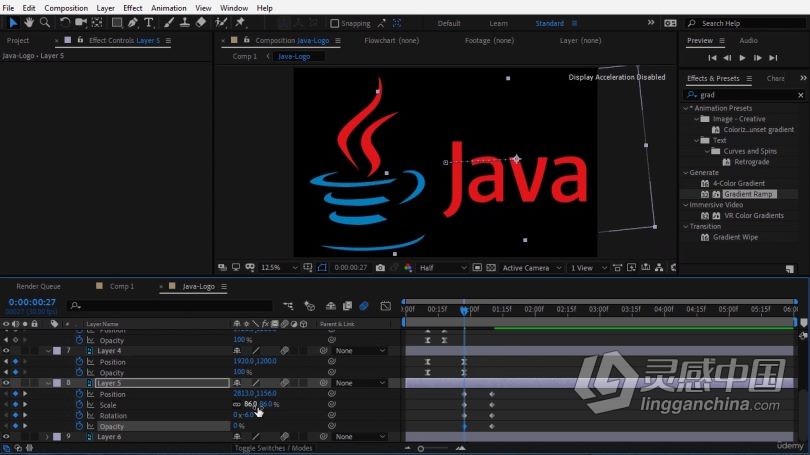
Task: Hide Layer 5 with its eye icon
Action: click(6, 383)
